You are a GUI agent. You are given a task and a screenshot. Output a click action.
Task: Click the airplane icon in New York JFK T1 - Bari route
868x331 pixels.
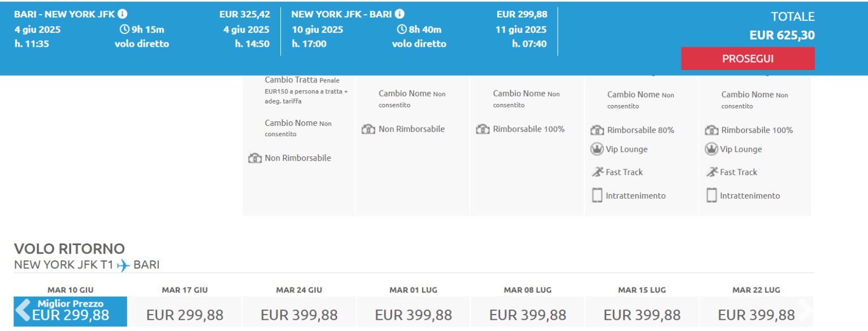[123, 265]
